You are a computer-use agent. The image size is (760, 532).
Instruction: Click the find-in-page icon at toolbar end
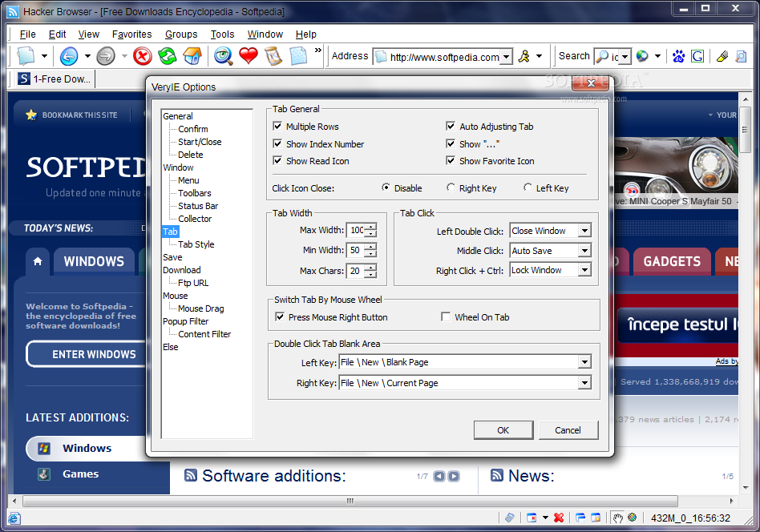click(741, 57)
